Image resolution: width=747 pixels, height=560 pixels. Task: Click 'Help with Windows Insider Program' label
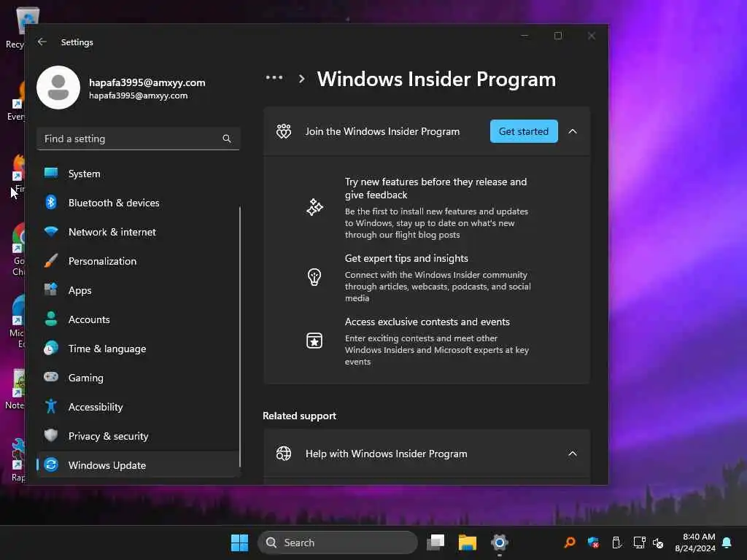[387, 454]
